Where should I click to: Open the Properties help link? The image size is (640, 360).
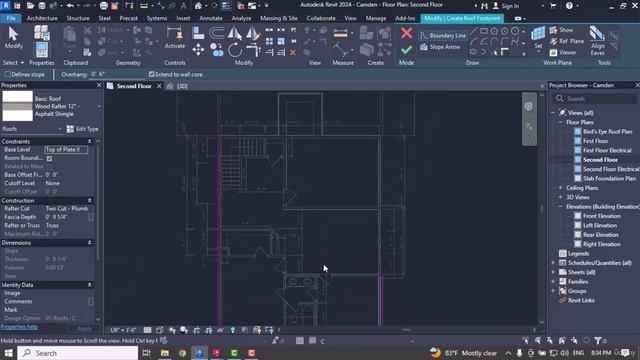[x=19, y=327]
